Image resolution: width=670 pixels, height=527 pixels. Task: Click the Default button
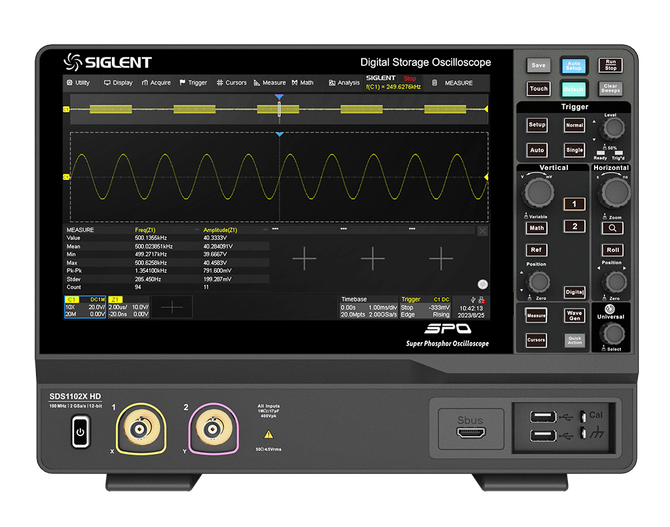click(573, 89)
